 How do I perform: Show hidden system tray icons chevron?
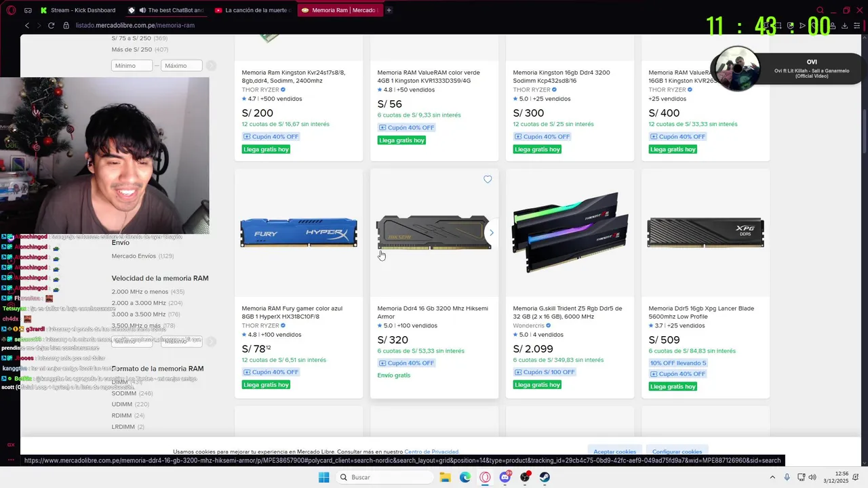coord(773,477)
